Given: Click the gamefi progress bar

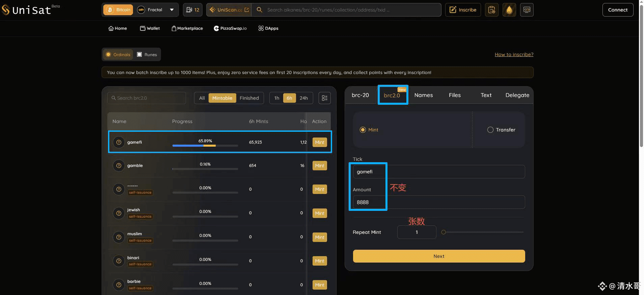Looking at the screenshot, I should (x=205, y=146).
